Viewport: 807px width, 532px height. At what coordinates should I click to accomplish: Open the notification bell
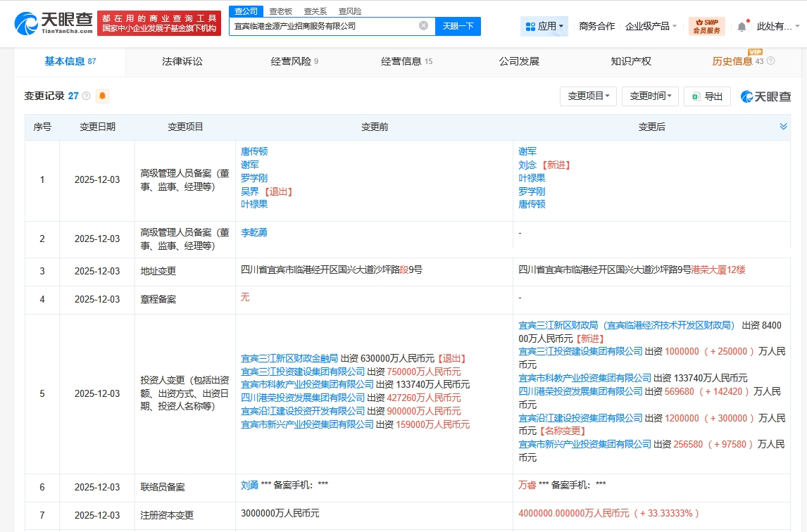click(x=742, y=27)
